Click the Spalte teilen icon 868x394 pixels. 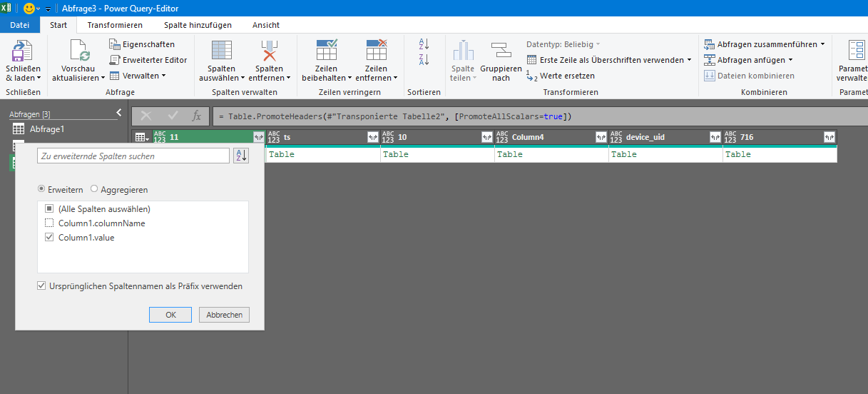[x=463, y=51]
